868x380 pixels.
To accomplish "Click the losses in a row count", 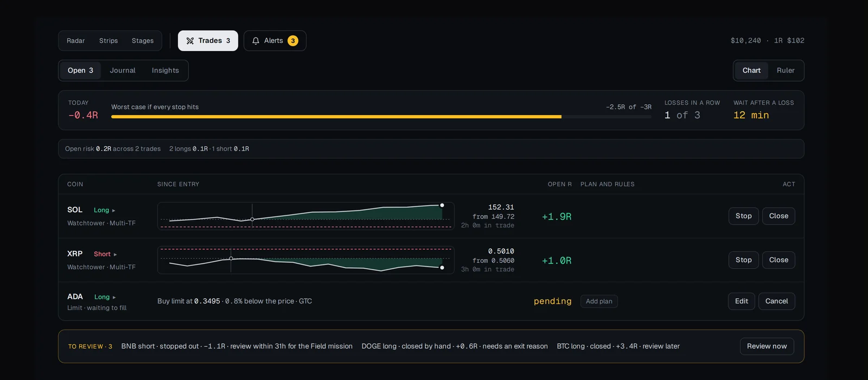I will (682, 115).
